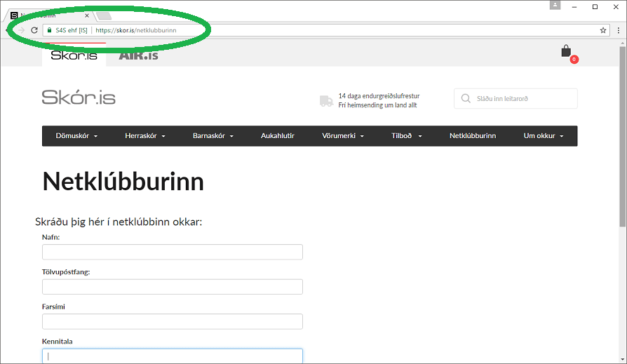Focus the Sláðu inn leitarorð search field
Viewport: 627px width, 364px height.
pyautogui.click(x=515, y=98)
